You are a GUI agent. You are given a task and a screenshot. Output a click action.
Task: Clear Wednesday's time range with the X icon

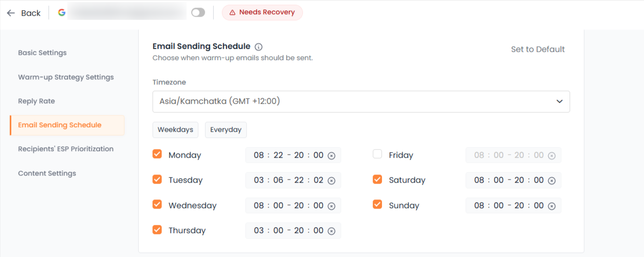click(x=331, y=206)
